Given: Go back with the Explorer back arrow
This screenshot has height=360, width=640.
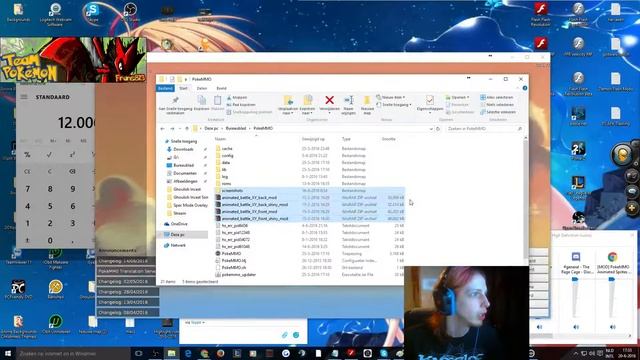Looking at the screenshot, I should point(162,129).
